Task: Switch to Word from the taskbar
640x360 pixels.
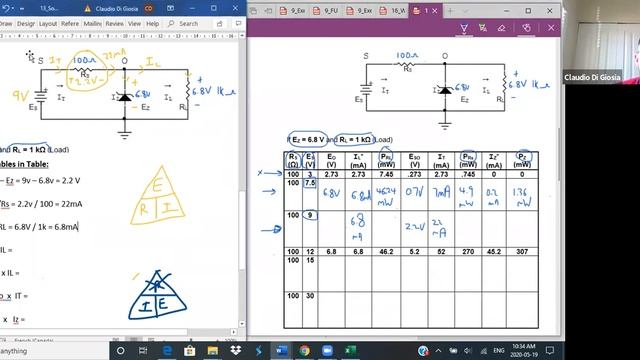Action: pyautogui.click(x=281, y=351)
